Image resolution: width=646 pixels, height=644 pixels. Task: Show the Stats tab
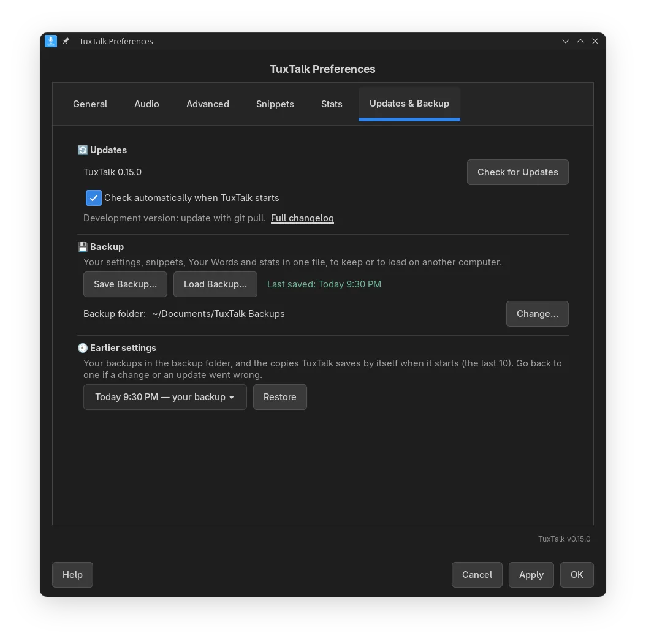[x=332, y=104]
